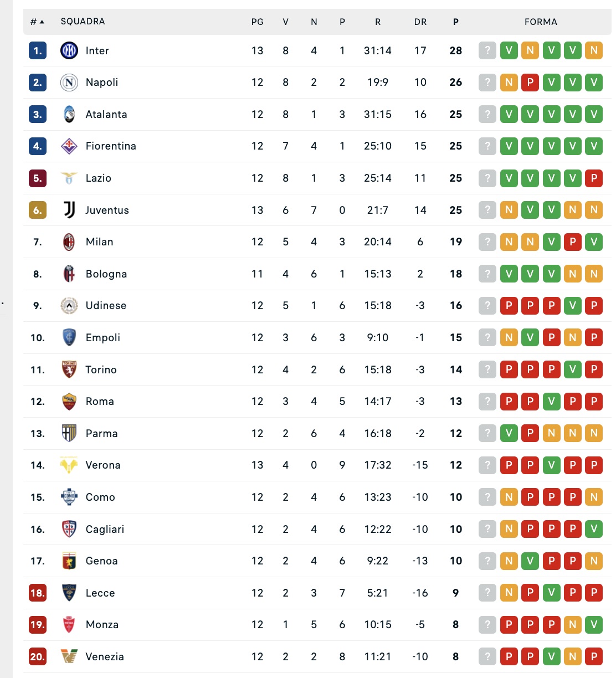Click Bologna's first green V form badge

[x=509, y=274]
